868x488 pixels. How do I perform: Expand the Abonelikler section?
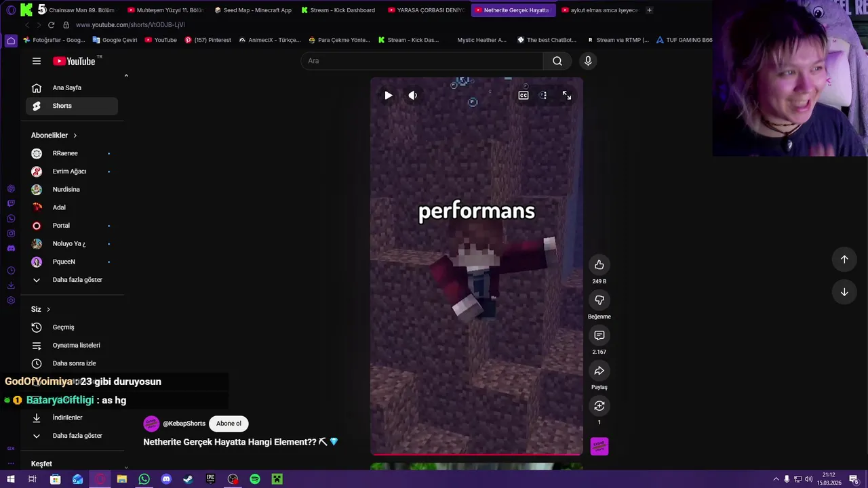click(54, 136)
